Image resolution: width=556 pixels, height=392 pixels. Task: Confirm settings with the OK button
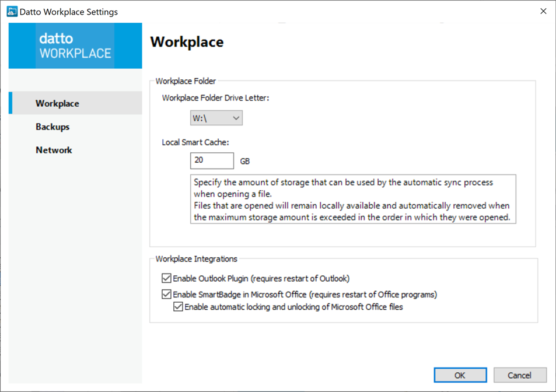(x=460, y=375)
